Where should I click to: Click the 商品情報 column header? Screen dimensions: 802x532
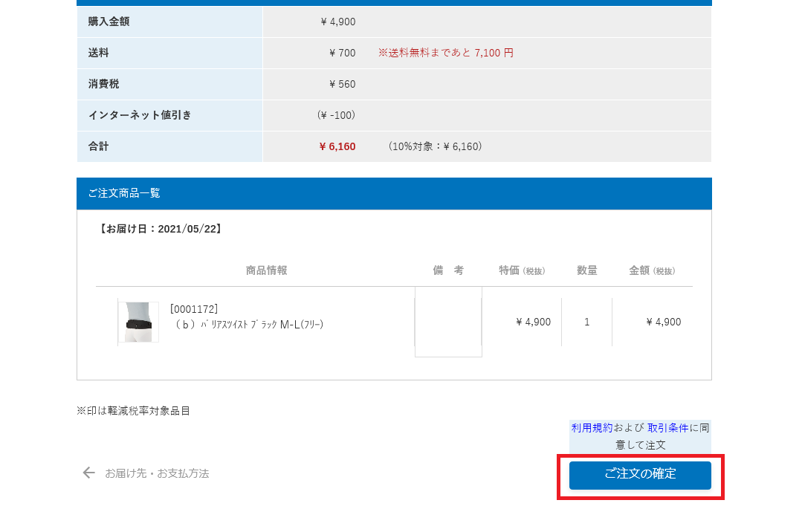tap(267, 270)
